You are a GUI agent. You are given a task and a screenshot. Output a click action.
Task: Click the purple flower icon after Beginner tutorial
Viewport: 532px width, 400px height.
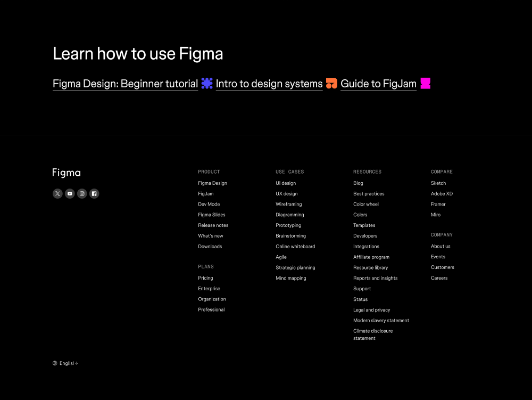(207, 83)
